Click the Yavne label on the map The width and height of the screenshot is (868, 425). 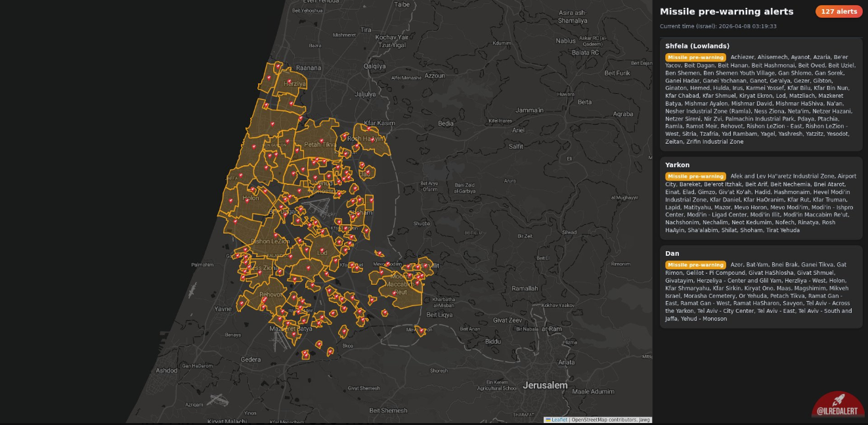223,308
